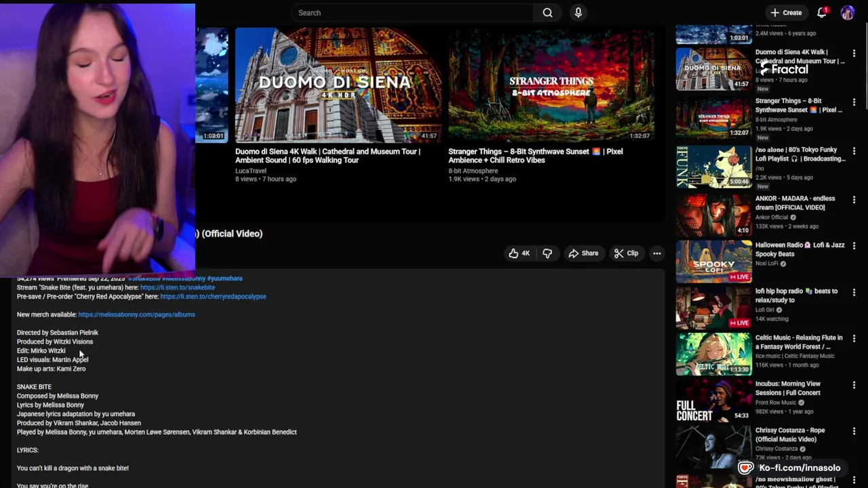Open ANKOR MADARA endless dream title
868x488 pixels.
click(795, 203)
